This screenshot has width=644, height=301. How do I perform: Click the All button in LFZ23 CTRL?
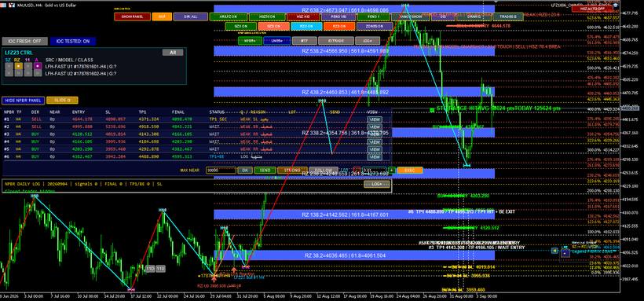[x=173, y=53]
